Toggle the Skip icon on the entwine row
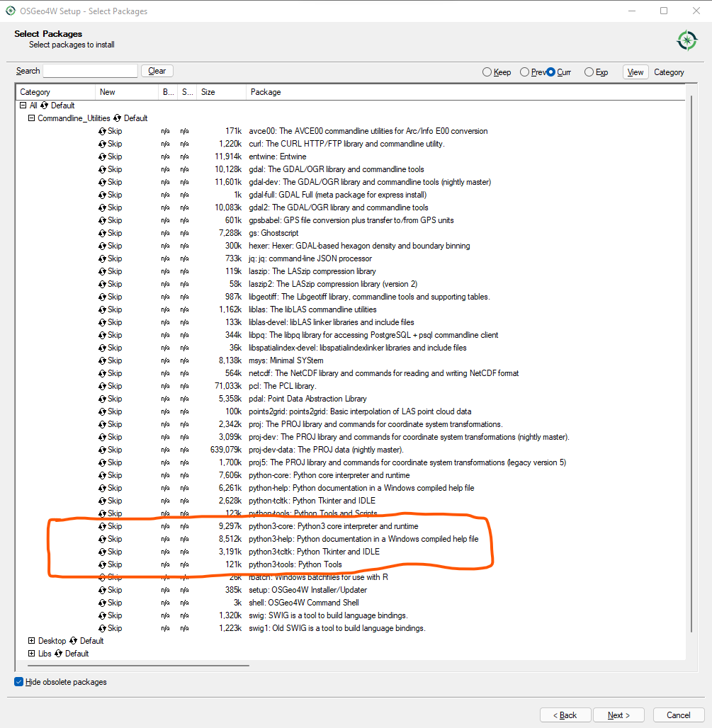 coord(102,157)
